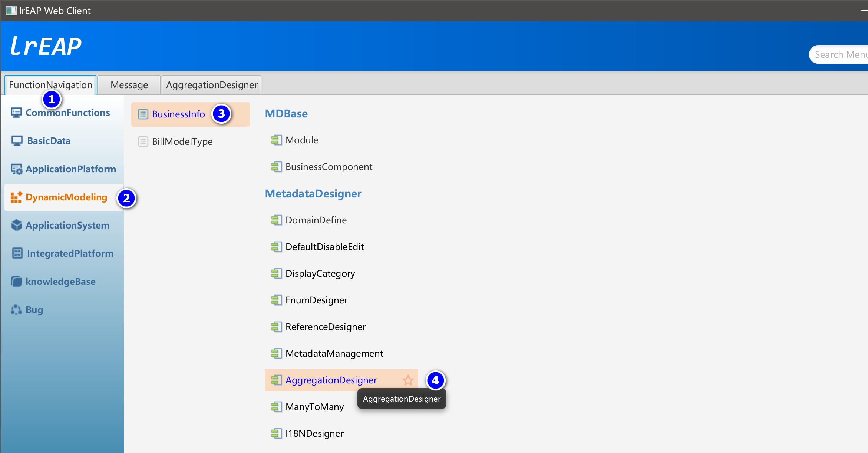Click the icon beside DefaultDisableEdit
The width and height of the screenshot is (868, 453).
point(276,247)
